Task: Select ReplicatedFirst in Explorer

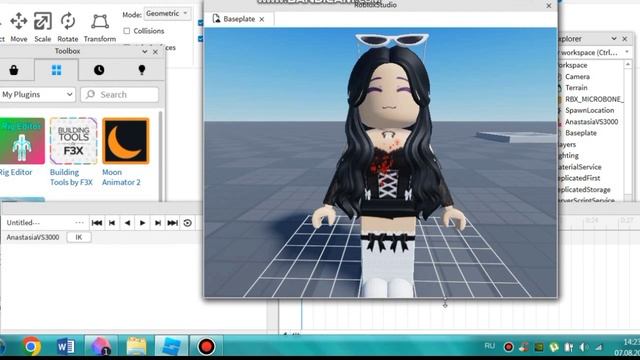Action: 580,178
